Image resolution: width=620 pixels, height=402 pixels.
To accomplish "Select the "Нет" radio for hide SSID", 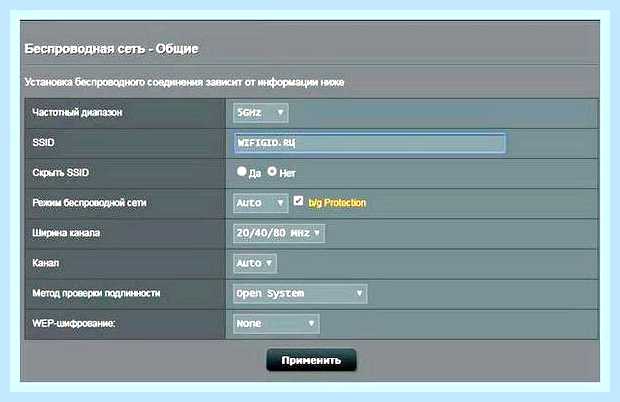I will [272, 172].
